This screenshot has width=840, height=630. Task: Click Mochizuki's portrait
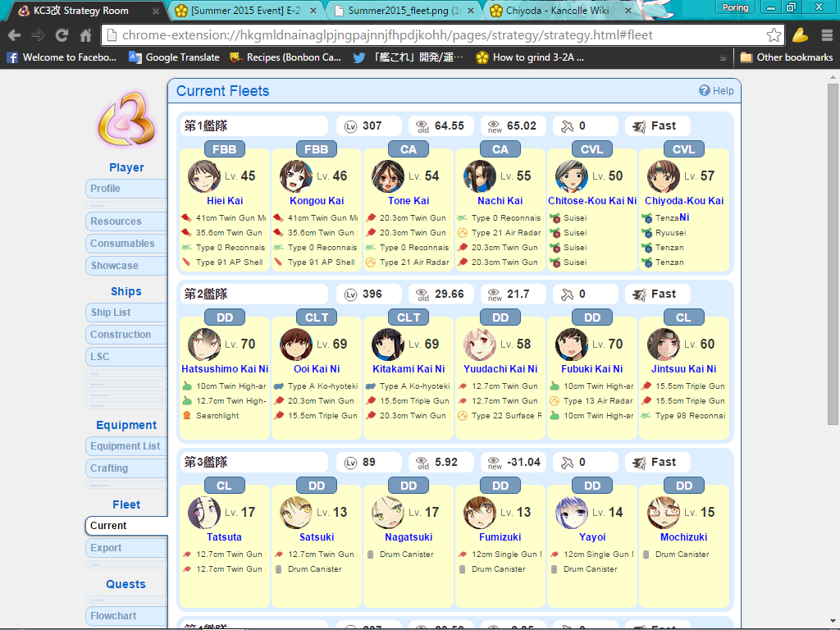tap(664, 513)
